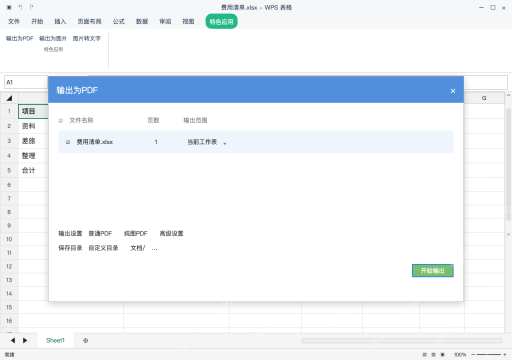The width and height of the screenshot is (512, 360).
Task: Toggle the select-all checkbox beside 文件名称
Action: [x=61, y=121]
